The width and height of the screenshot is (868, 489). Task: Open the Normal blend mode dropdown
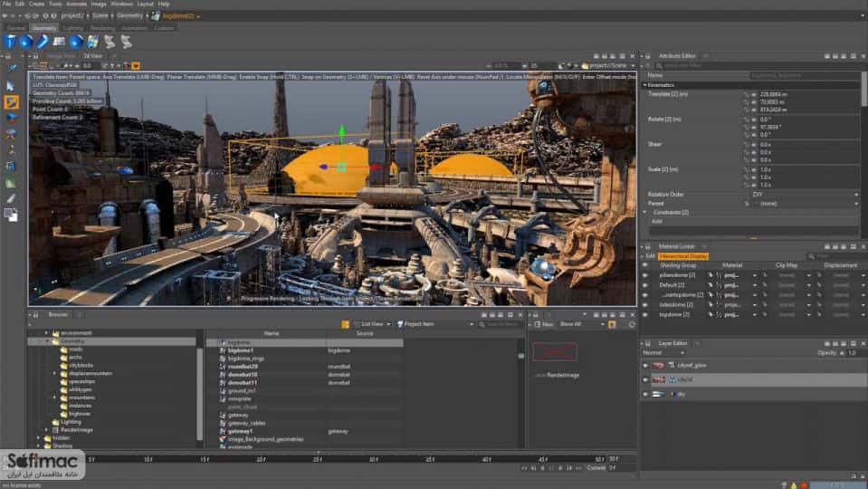pos(663,353)
